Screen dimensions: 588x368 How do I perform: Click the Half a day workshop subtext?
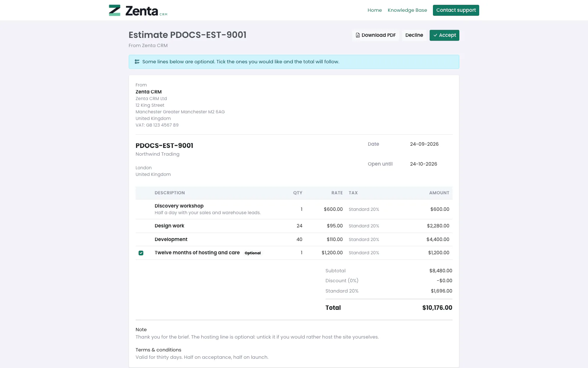[208, 213]
